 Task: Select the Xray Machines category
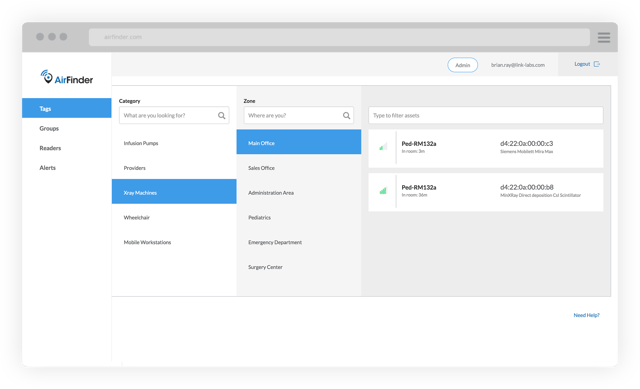pos(174,191)
